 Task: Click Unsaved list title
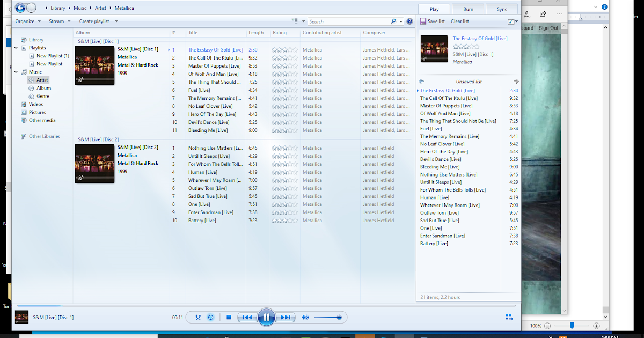(x=469, y=82)
